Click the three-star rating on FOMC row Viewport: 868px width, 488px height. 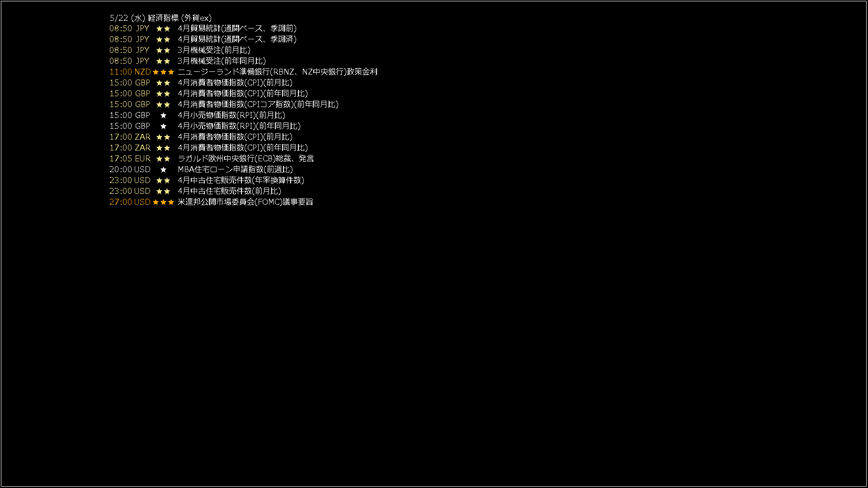click(x=163, y=202)
